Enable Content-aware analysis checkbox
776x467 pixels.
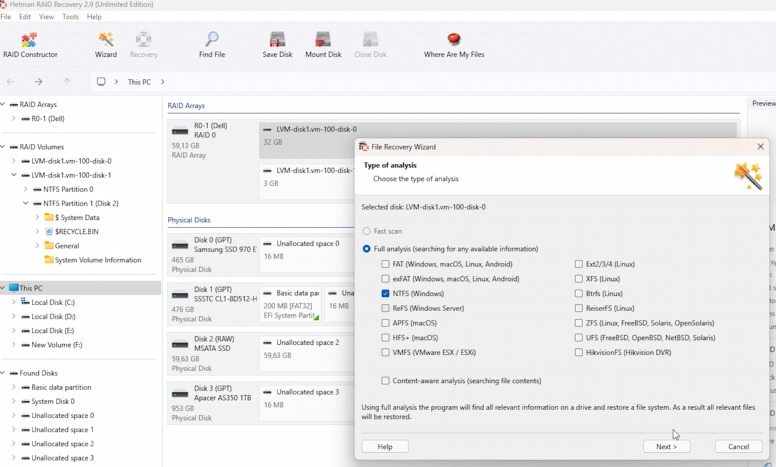point(385,381)
